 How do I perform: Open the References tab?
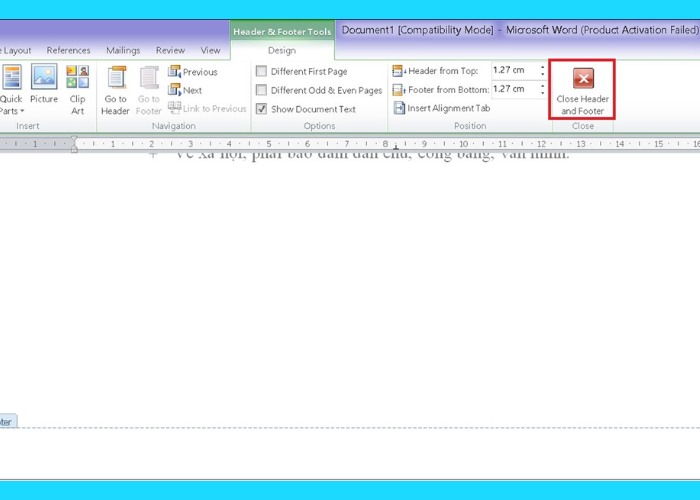(68, 50)
